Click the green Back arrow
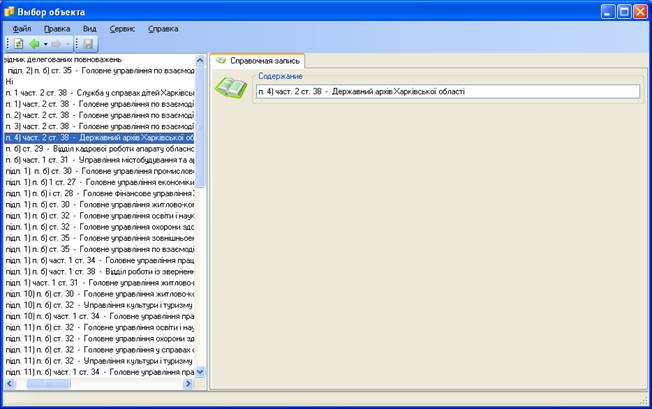 [34, 45]
